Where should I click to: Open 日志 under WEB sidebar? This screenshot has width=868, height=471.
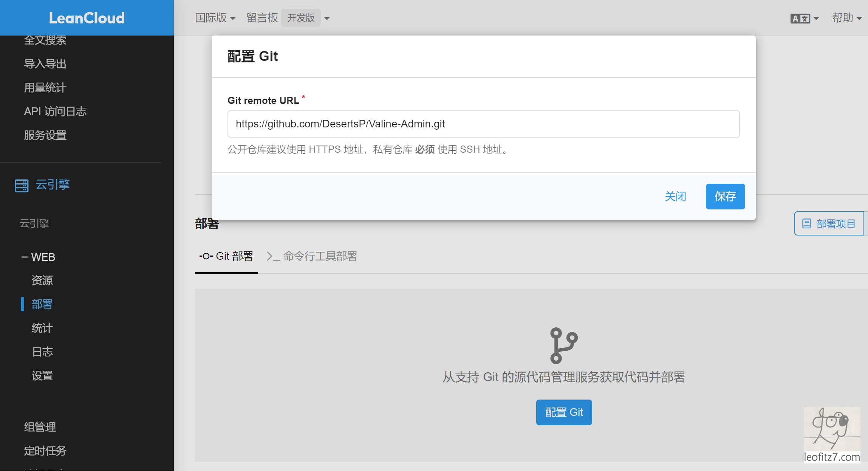pos(42,352)
